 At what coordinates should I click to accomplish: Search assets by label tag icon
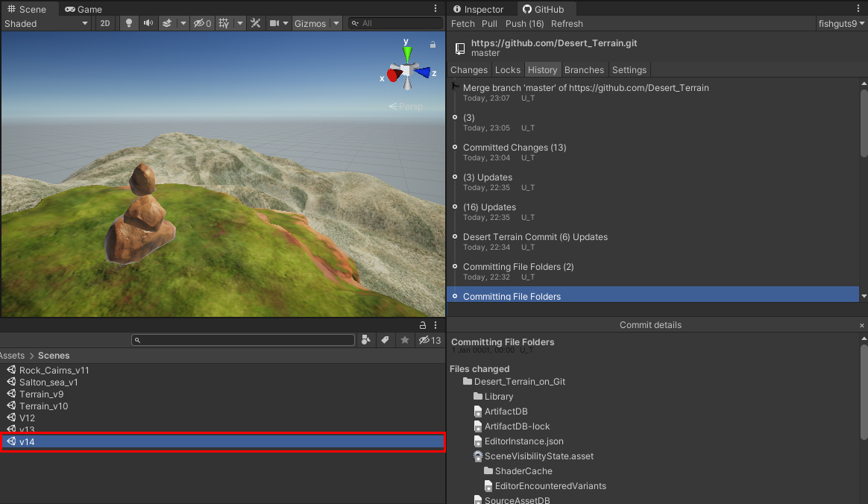tap(385, 340)
